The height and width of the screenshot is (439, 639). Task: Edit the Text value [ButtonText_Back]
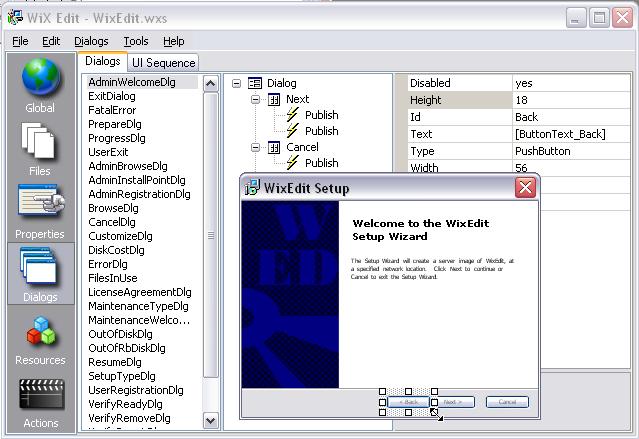(571, 134)
